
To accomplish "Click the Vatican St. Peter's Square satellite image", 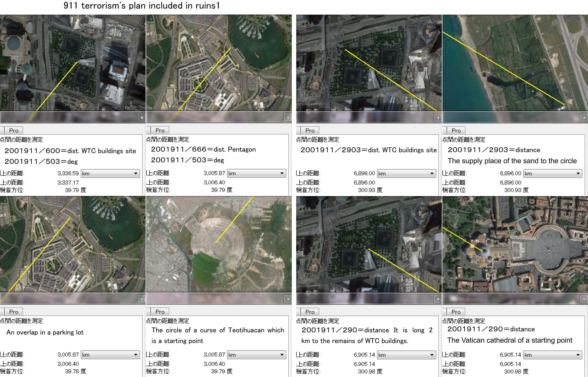I will coord(515,244).
